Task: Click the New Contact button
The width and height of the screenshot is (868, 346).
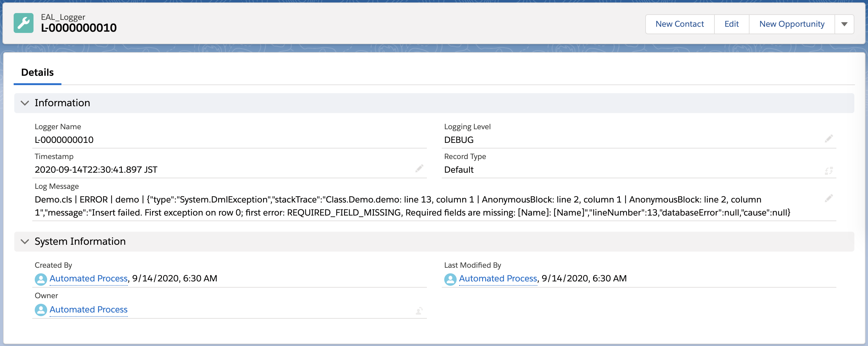Action: [x=679, y=24]
